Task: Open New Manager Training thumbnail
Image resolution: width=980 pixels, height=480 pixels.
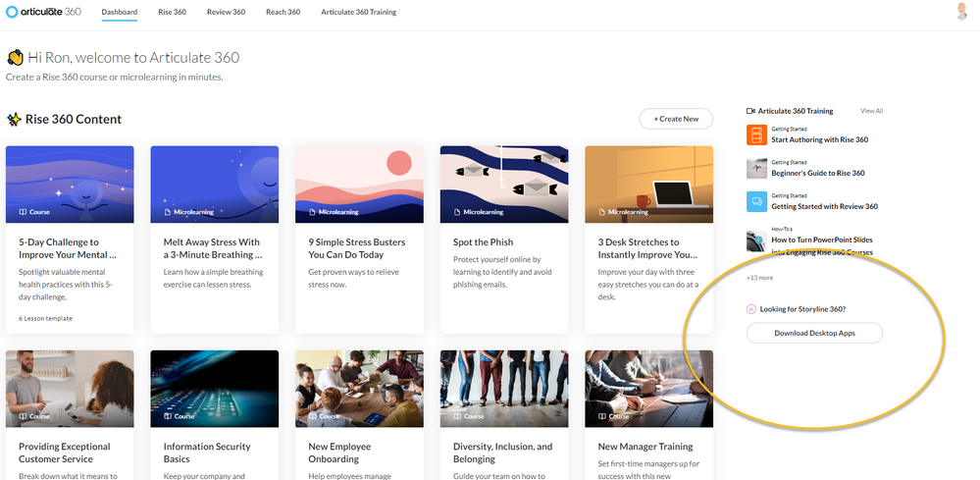Action: coord(648,389)
